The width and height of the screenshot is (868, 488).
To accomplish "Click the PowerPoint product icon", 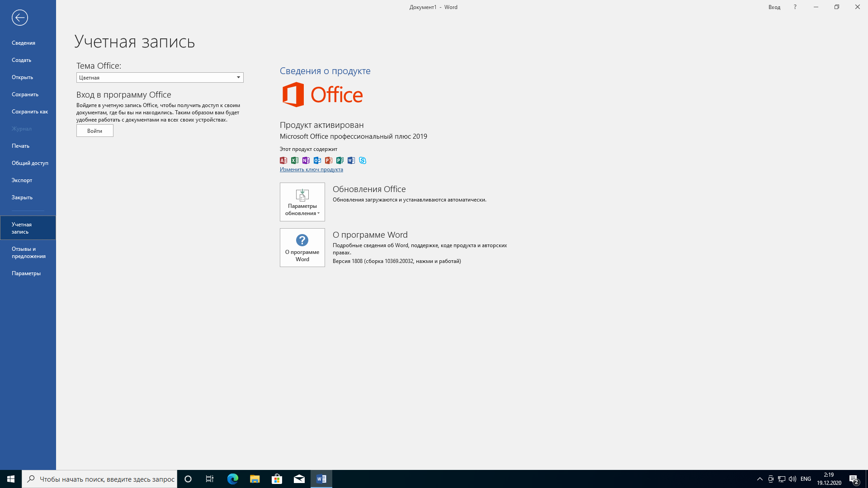I will pyautogui.click(x=329, y=160).
